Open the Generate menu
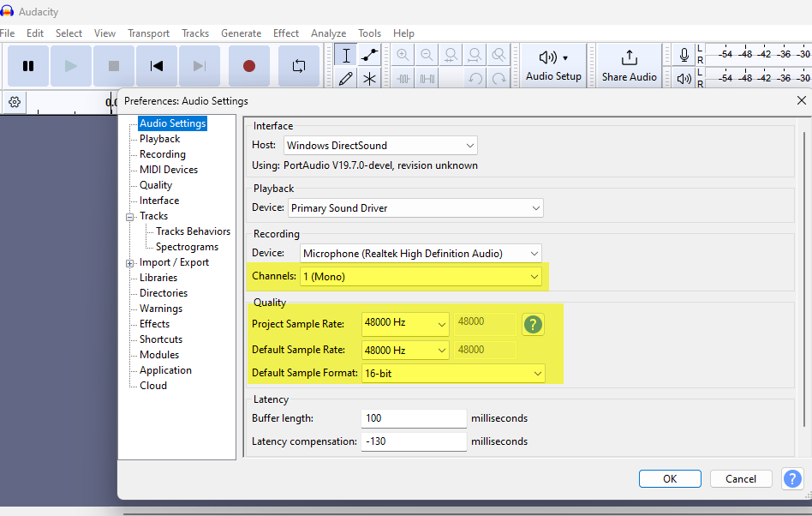Viewport: 812px width, 516px height. [x=242, y=33]
